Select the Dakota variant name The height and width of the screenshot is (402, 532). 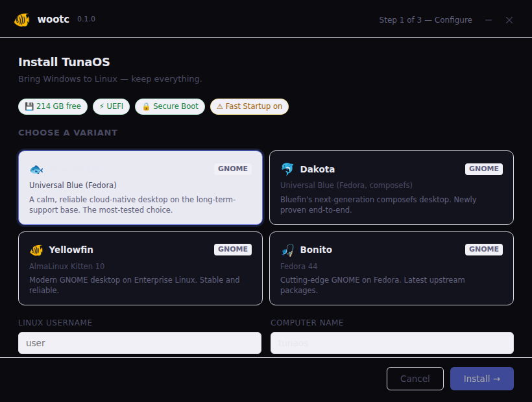click(x=317, y=169)
